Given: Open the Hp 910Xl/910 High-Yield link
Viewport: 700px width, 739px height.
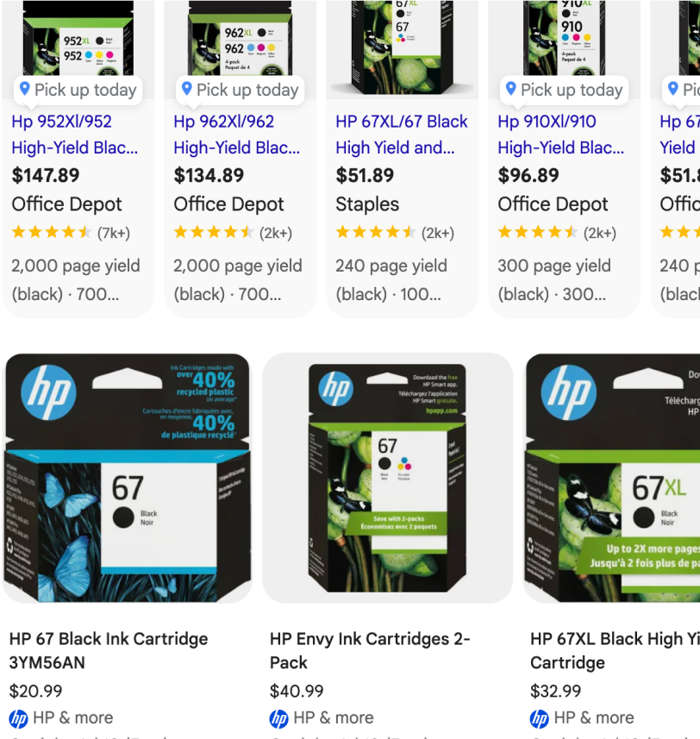Looking at the screenshot, I should click(560, 135).
